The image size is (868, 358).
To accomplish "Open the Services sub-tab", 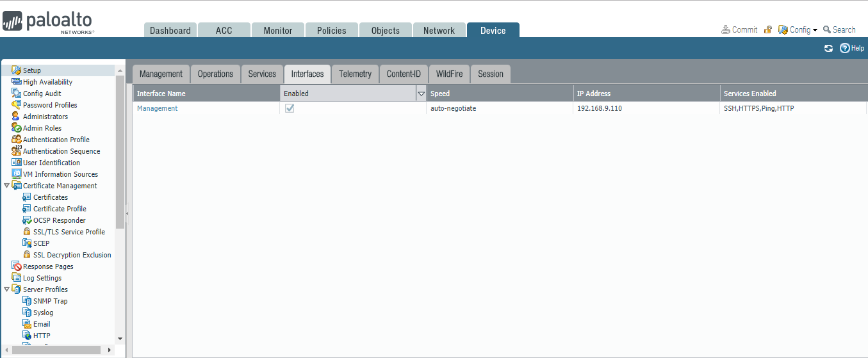I will pos(262,74).
